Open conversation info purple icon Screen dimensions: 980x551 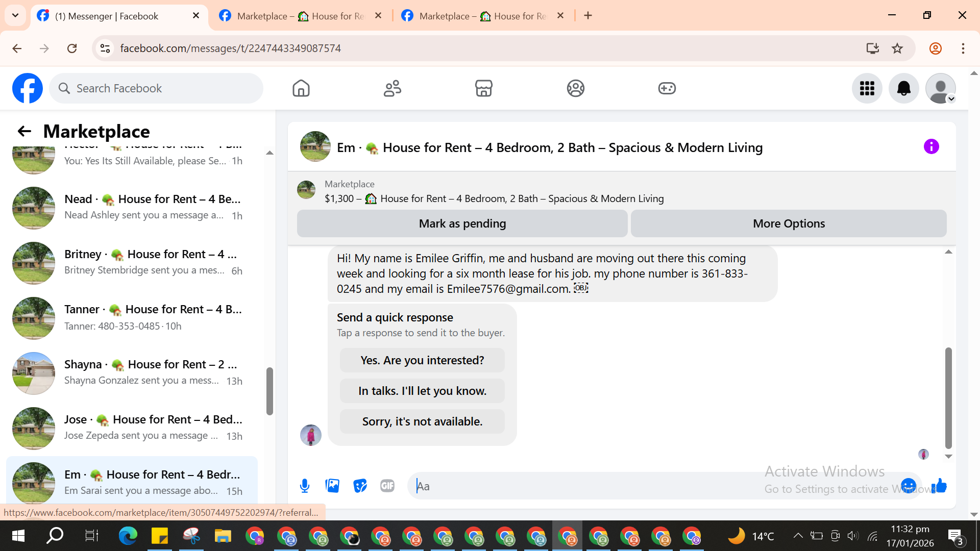[931, 147]
